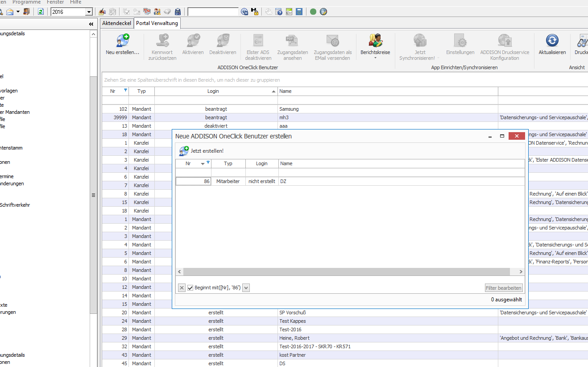588x367 pixels.
Task: Open the filter history dropdown in dialog
Action: coord(246,288)
